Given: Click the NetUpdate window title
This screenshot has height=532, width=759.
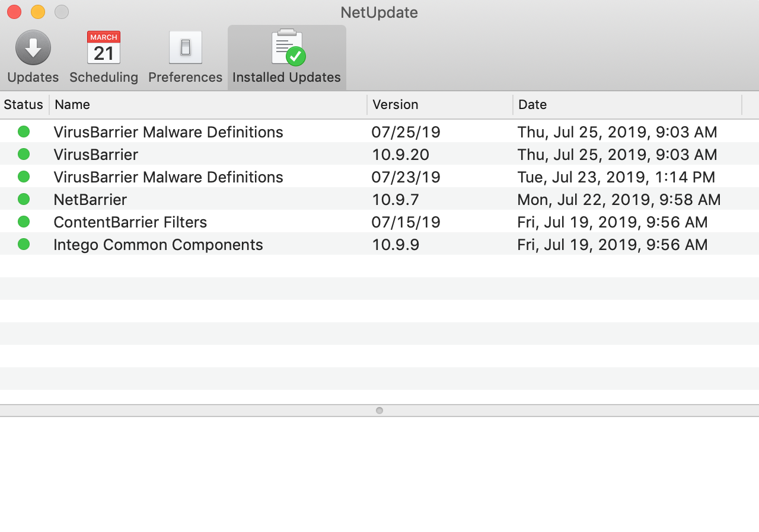Looking at the screenshot, I should 379,12.
